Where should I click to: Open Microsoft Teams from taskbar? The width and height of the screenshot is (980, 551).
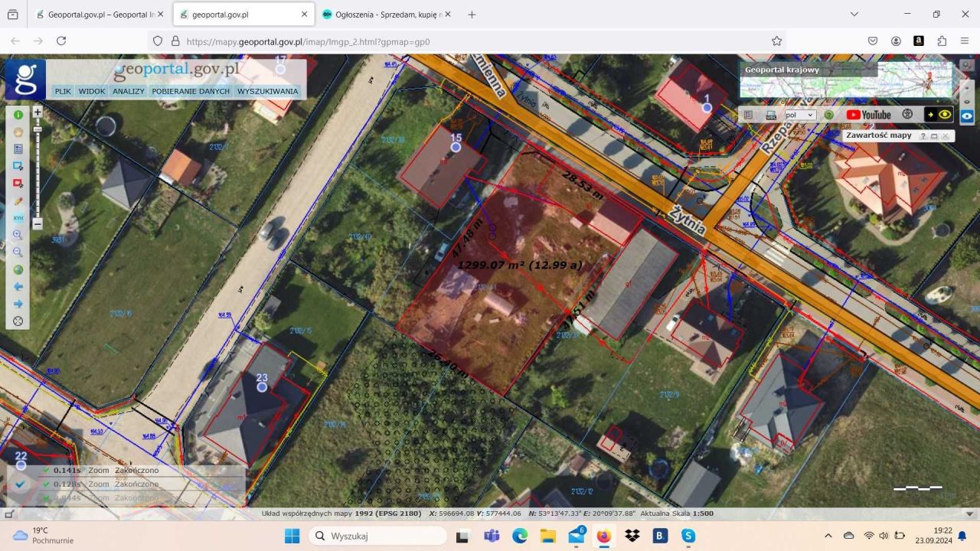[x=492, y=536]
